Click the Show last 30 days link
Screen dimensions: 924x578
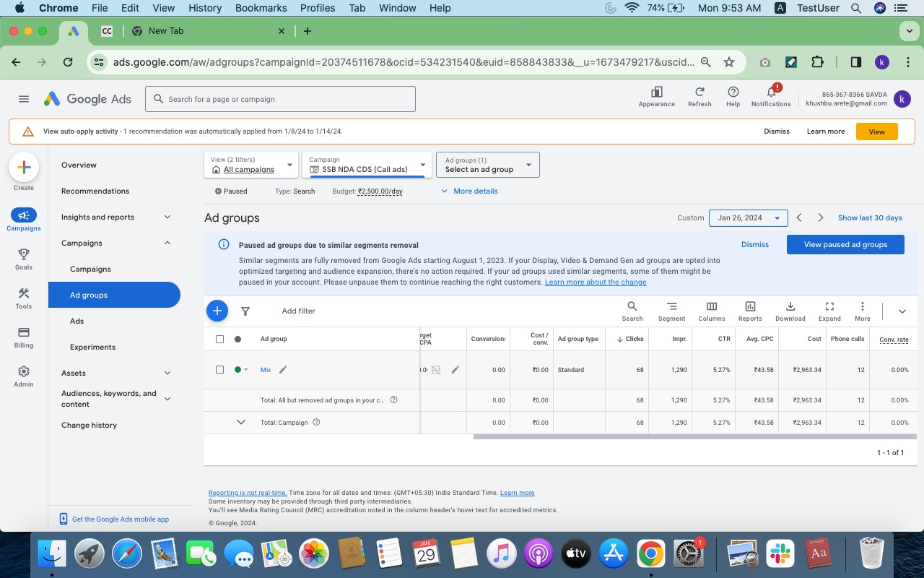870,217
